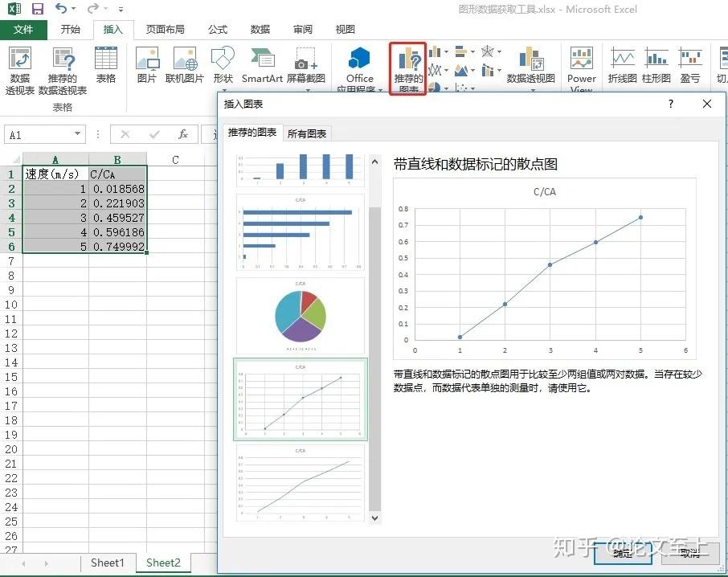Confirm chart insertion with 确定 button

click(623, 554)
